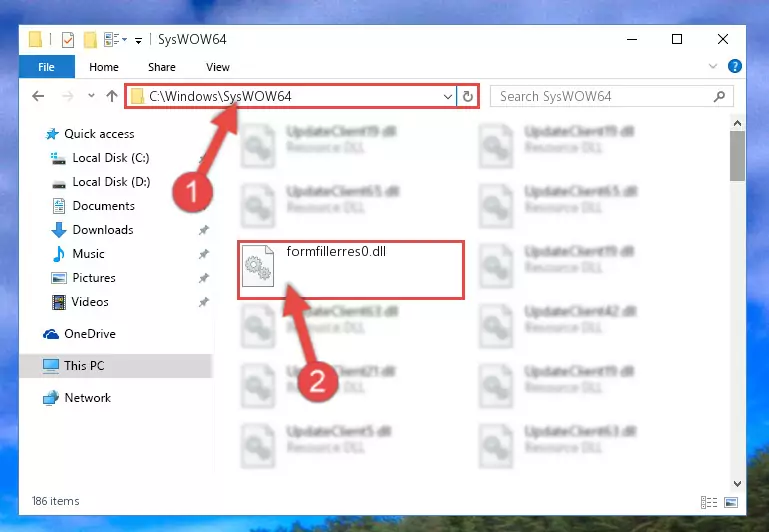Select This PC in navigation pane
The height and width of the screenshot is (532, 769).
(x=116, y=366)
